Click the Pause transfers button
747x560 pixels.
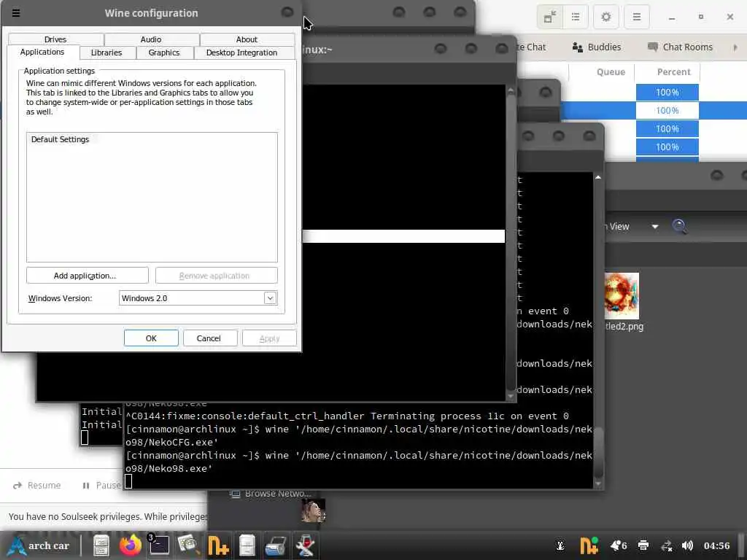coord(101,485)
